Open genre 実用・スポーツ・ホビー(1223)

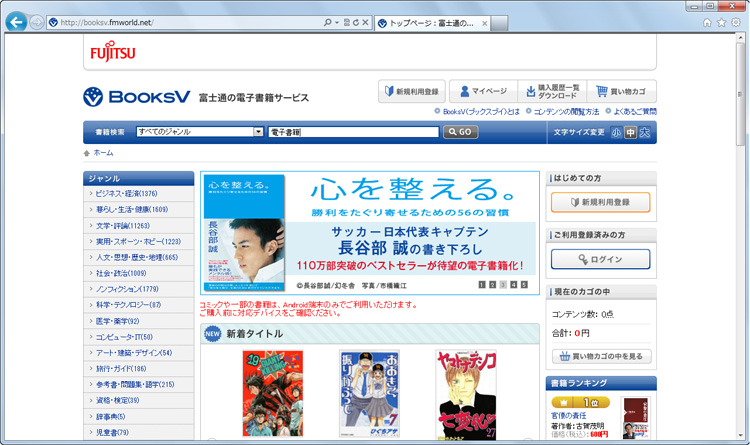coord(139,242)
